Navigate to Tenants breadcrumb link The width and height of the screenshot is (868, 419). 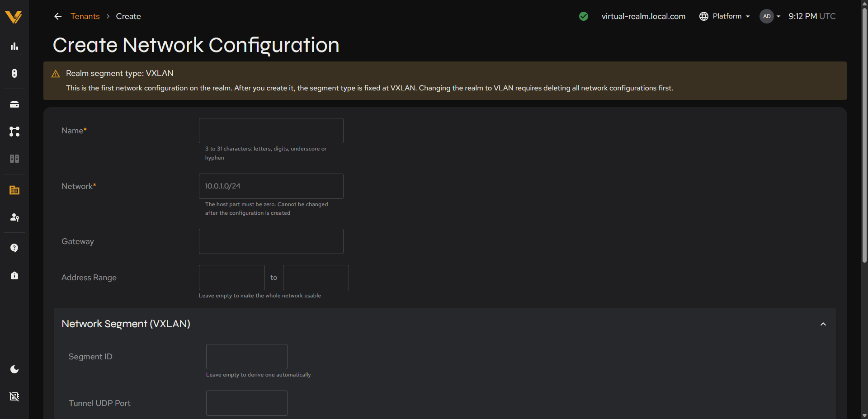point(85,16)
